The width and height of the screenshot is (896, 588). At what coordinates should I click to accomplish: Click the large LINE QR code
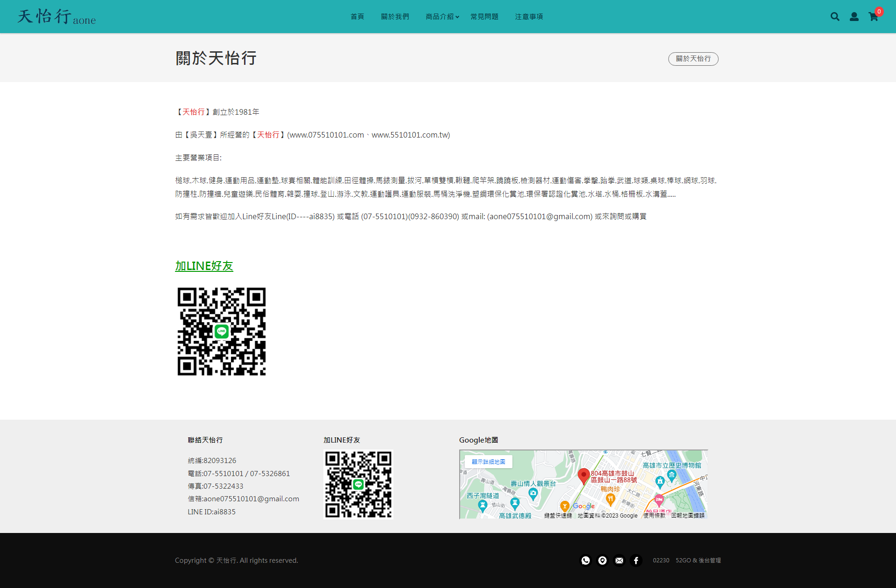222,332
